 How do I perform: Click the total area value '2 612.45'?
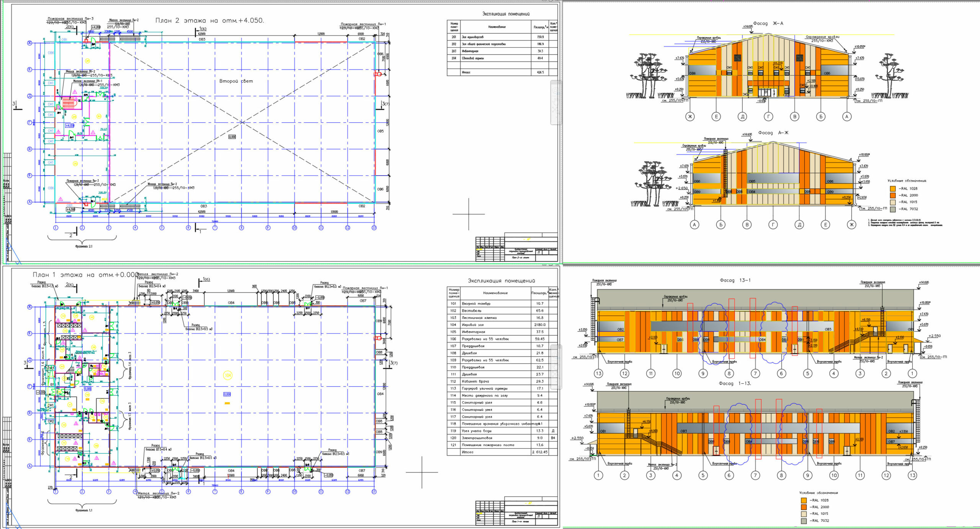[x=540, y=452]
